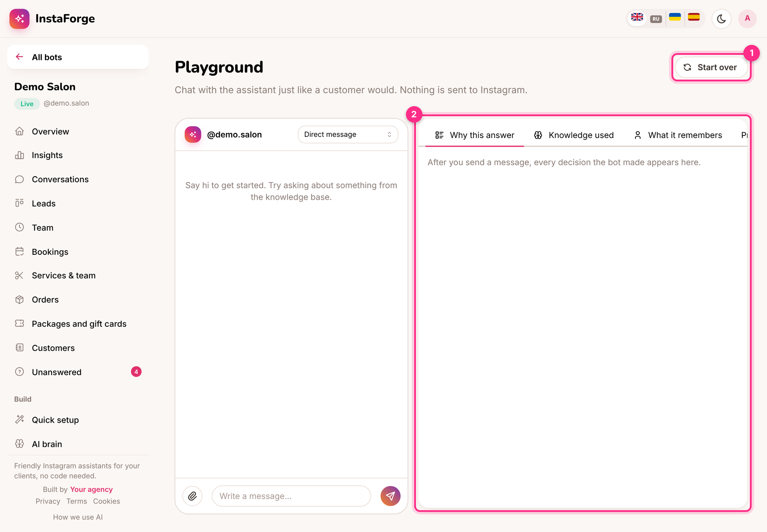Click the Bookings calendar icon
The height and width of the screenshot is (532, 767).
tap(19, 252)
